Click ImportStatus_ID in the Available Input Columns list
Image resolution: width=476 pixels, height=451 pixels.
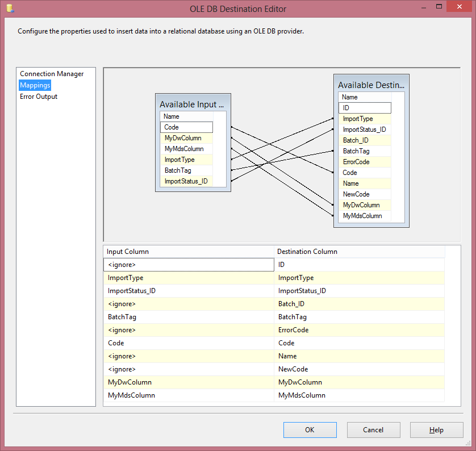186,181
